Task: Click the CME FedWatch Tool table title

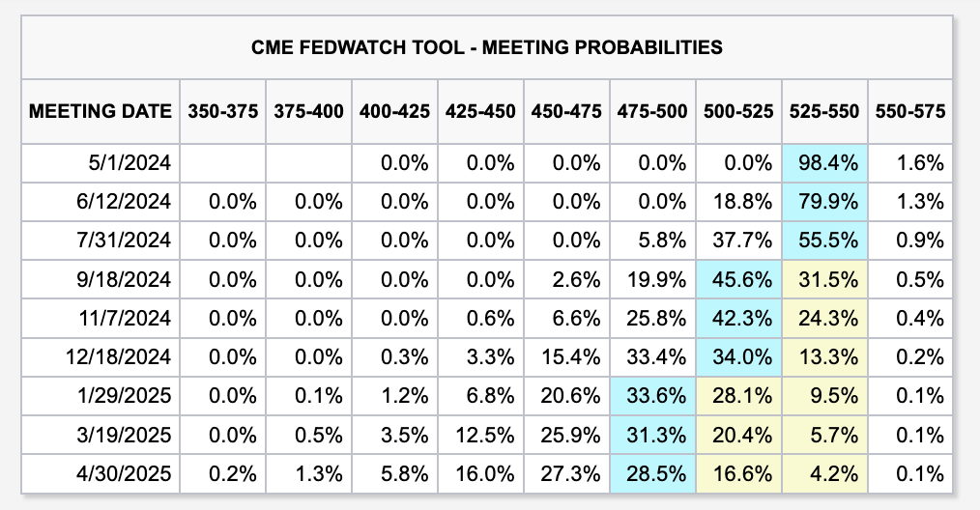Action: click(x=490, y=46)
